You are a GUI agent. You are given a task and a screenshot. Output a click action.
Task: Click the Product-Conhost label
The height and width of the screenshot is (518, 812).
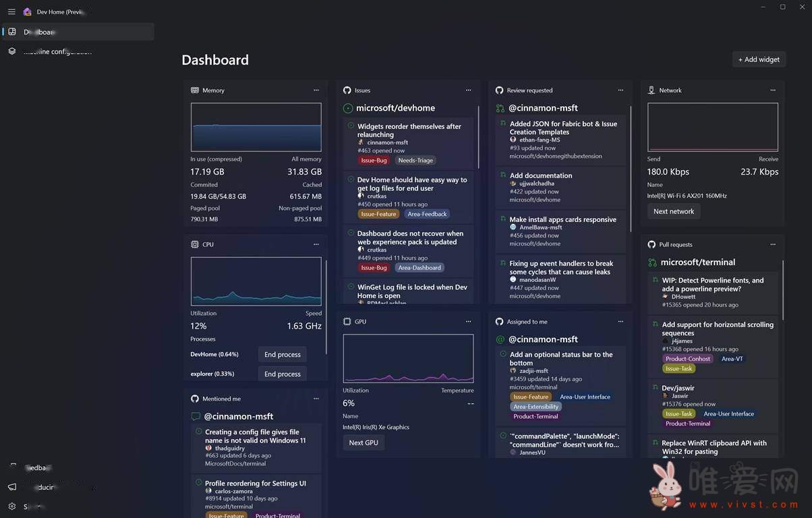pos(688,359)
